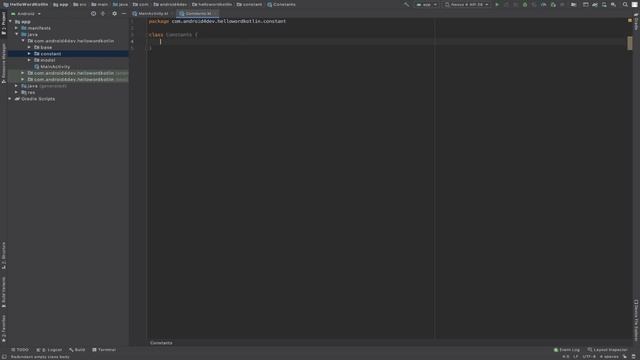640x360 pixels.
Task: Open the Logcat tool window
Action: point(49,350)
